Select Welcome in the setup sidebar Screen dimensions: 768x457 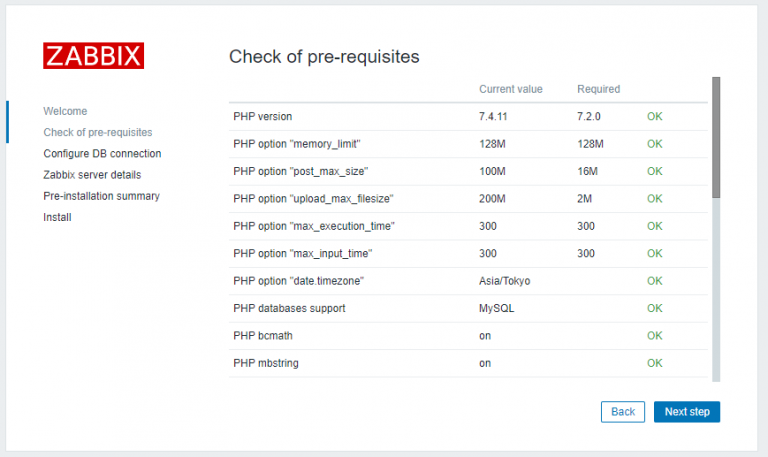coord(65,111)
